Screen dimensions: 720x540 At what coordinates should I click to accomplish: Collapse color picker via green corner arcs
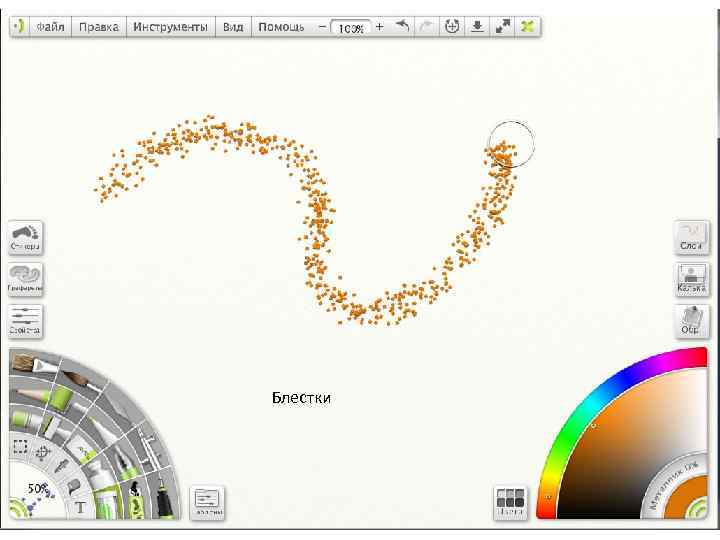click(698, 509)
